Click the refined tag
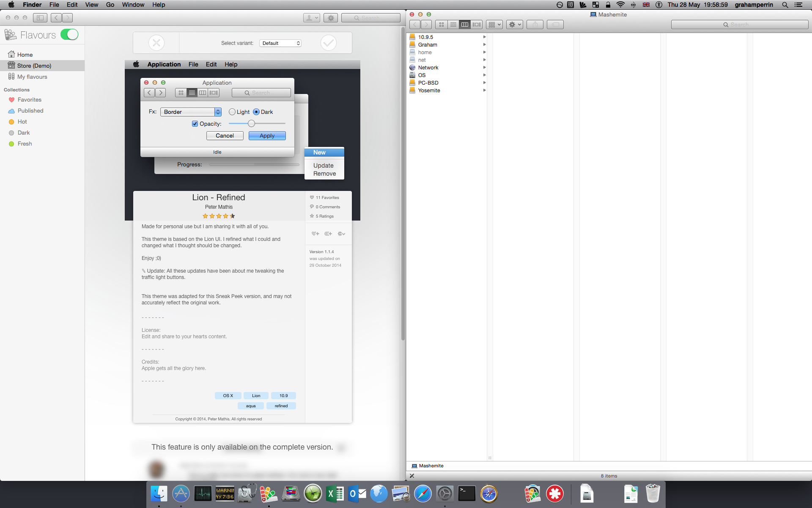The image size is (812, 508). tap(281, 406)
